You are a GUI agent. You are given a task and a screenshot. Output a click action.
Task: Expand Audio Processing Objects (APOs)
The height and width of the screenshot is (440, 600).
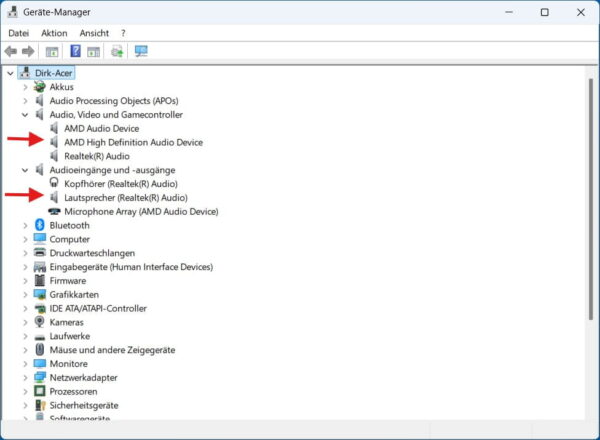pyautogui.click(x=25, y=101)
